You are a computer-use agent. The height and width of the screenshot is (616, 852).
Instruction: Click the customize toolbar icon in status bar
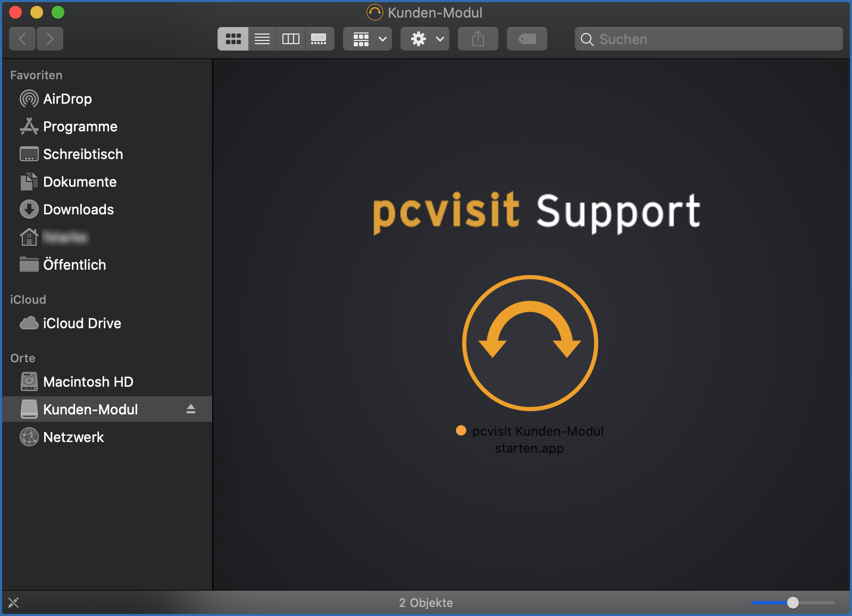coord(13,602)
